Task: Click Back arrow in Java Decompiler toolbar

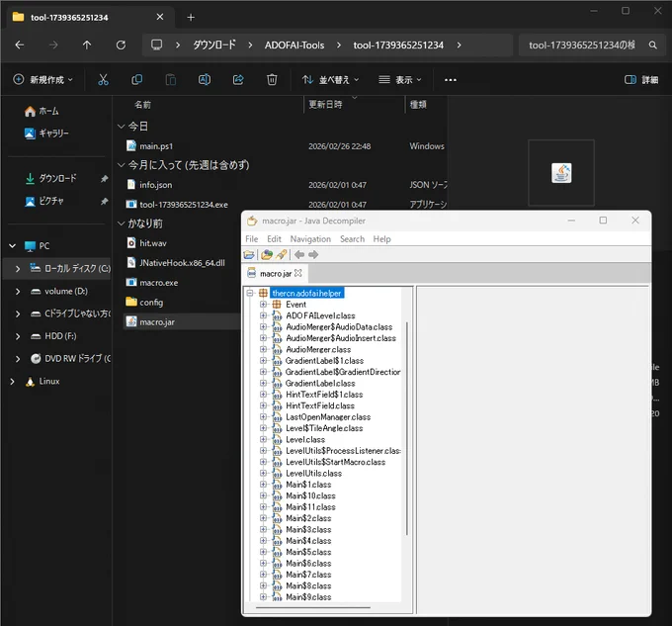Action: point(299,255)
